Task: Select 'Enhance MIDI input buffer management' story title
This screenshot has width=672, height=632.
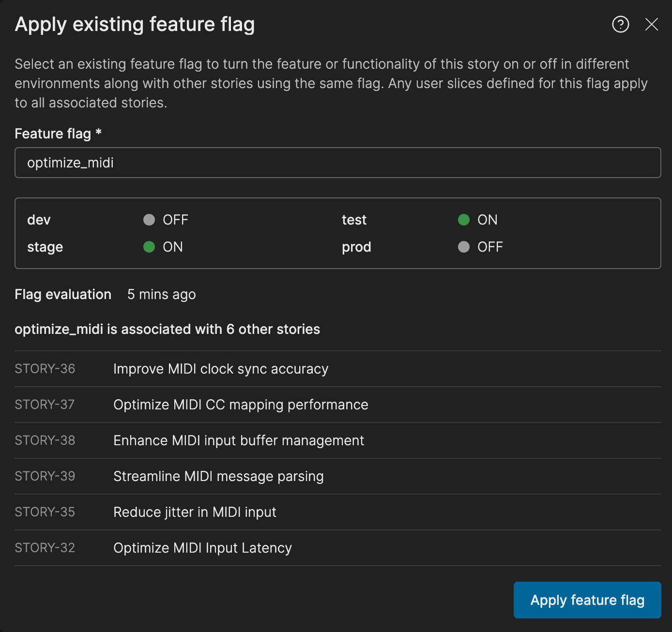Action: click(239, 440)
